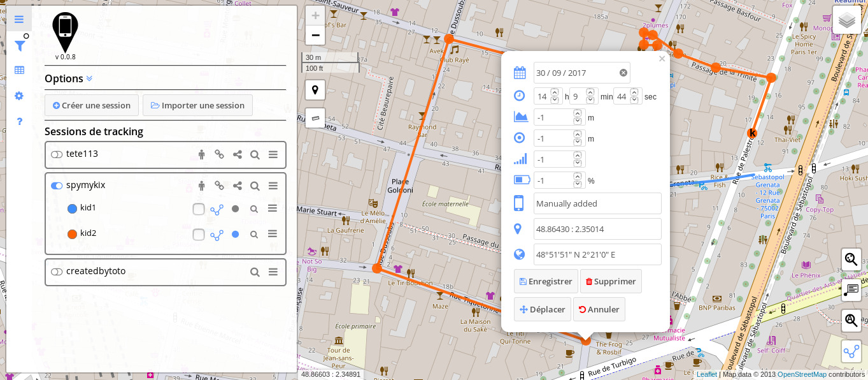Viewport: 868px width, 380px height.
Task: Open tete113 session hamburger menu
Action: pos(273,154)
